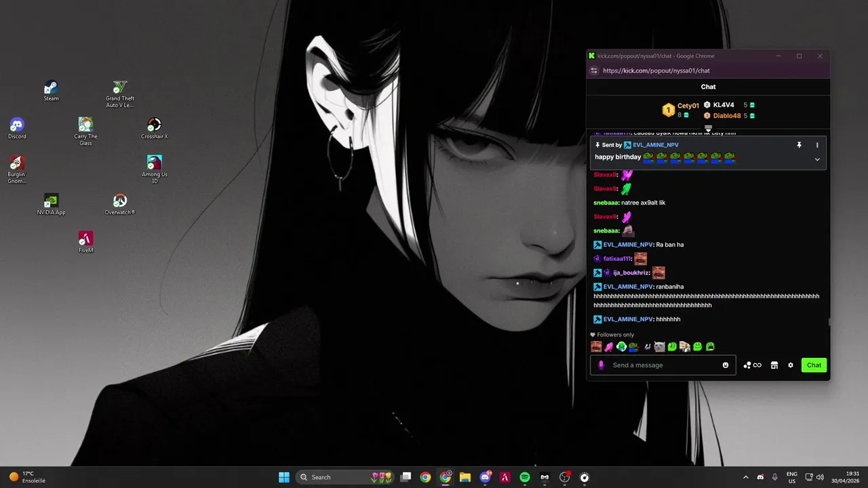The image size is (868, 488).
Task: Insert the white cat quick emote
Action: [659, 346]
